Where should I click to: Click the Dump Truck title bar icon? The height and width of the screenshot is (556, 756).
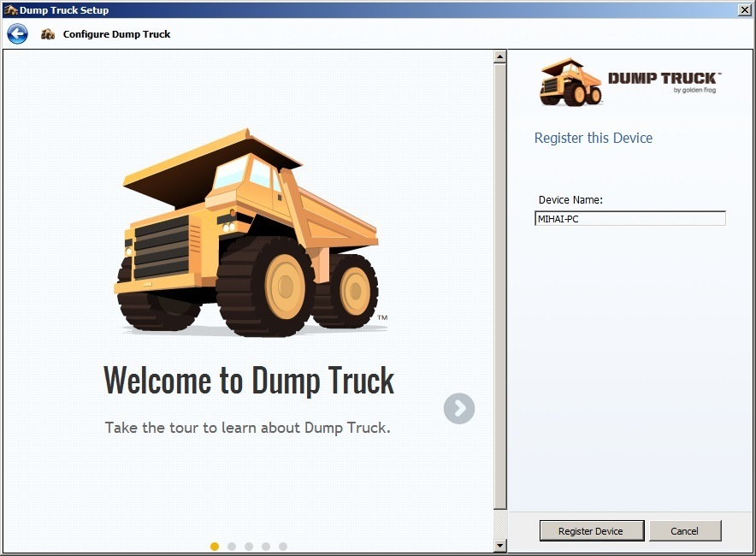(x=10, y=9)
